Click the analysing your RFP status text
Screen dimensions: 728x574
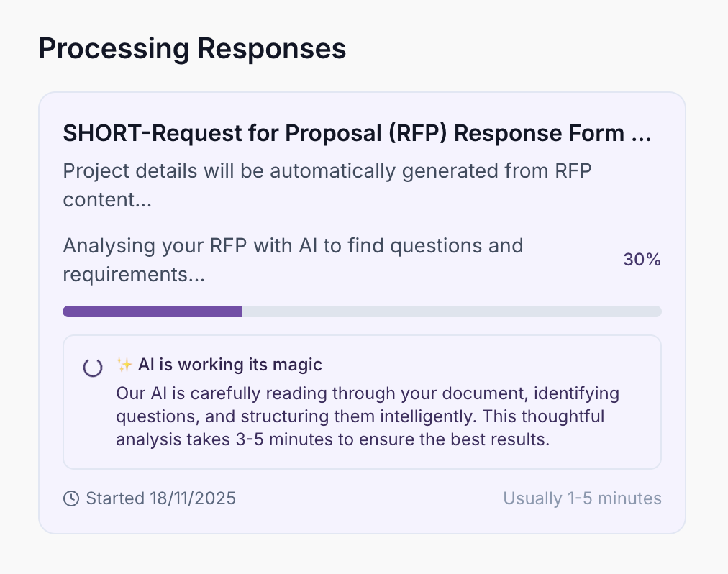[294, 260]
